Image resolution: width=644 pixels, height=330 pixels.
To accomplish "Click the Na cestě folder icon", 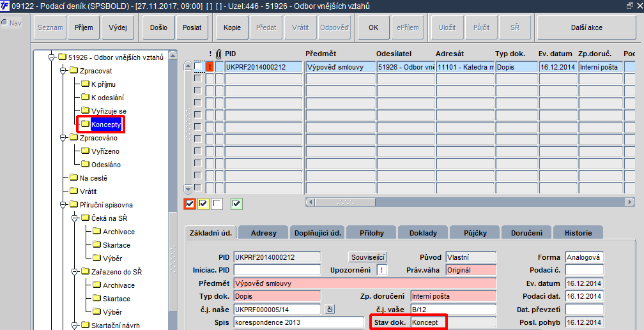I will [x=73, y=177].
